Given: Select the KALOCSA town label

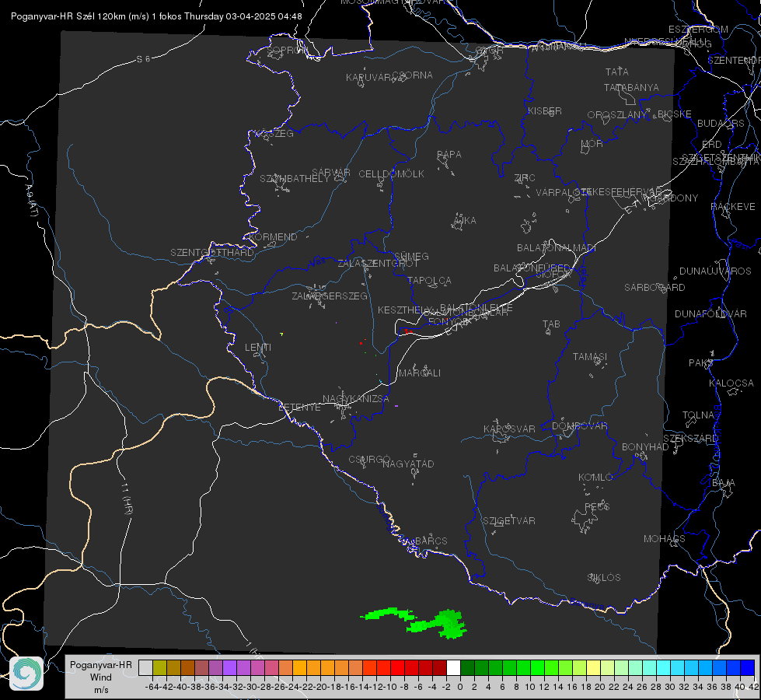Looking at the screenshot, I should click(731, 383).
